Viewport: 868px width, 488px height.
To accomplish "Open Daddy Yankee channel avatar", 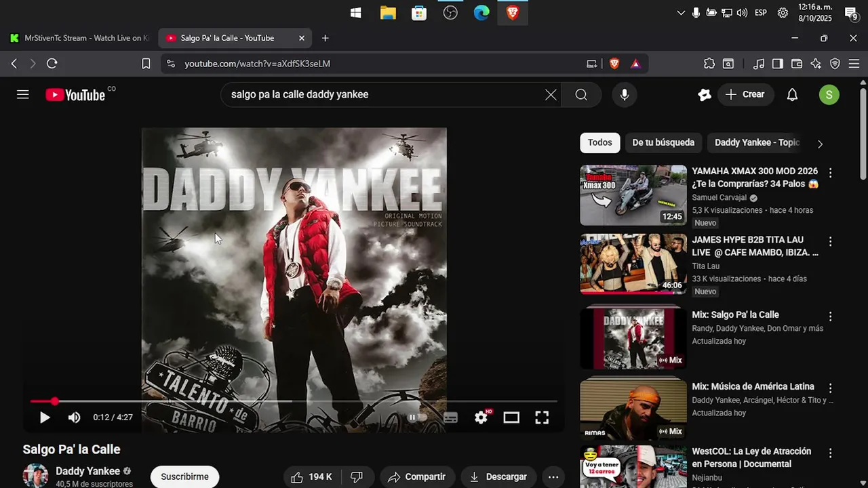I will coord(35,476).
